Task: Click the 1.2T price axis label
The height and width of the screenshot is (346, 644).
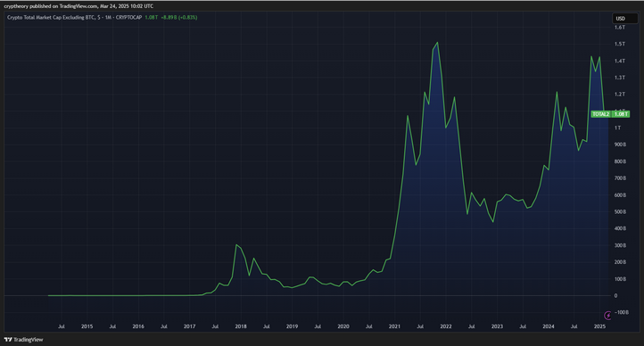Action: [x=620, y=95]
